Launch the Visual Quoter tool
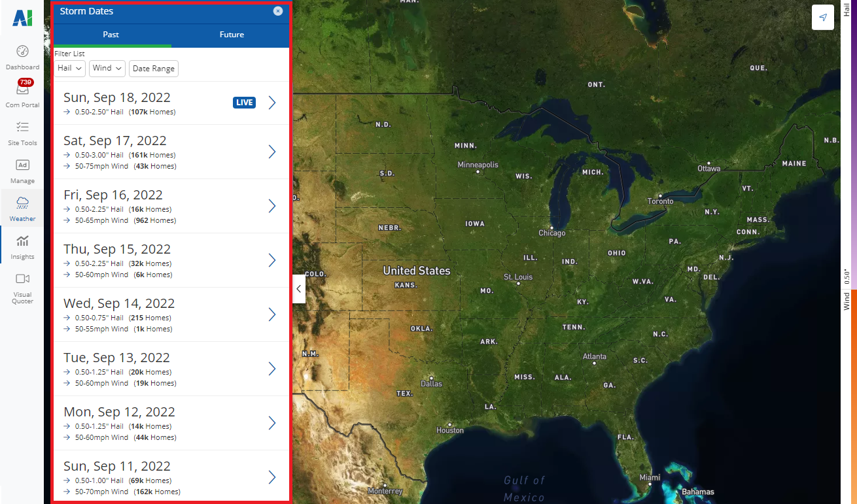 [x=22, y=288]
